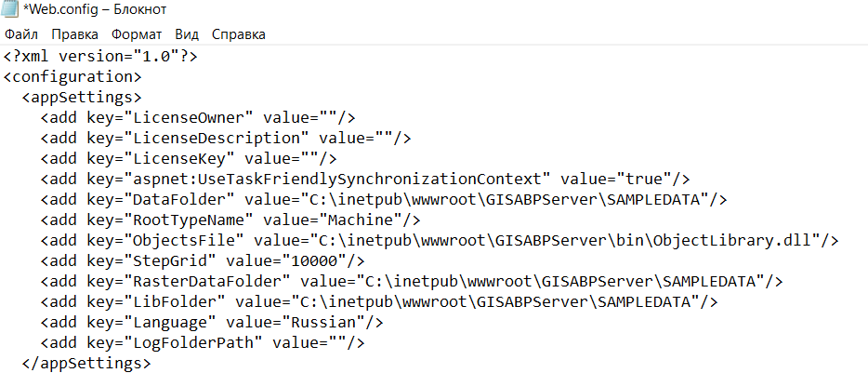Open the Правка menu

(74, 34)
